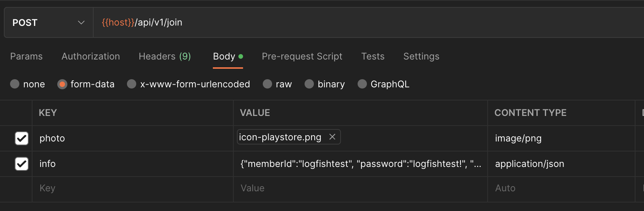Select x-www-form-urlencoded body type
644x211 pixels.
click(132, 84)
